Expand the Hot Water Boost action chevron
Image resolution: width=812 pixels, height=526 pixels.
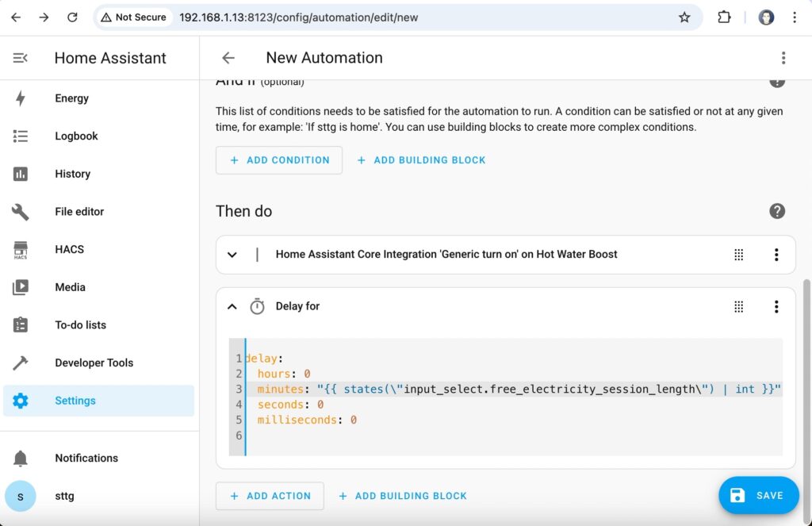pyautogui.click(x=232, y=255)
